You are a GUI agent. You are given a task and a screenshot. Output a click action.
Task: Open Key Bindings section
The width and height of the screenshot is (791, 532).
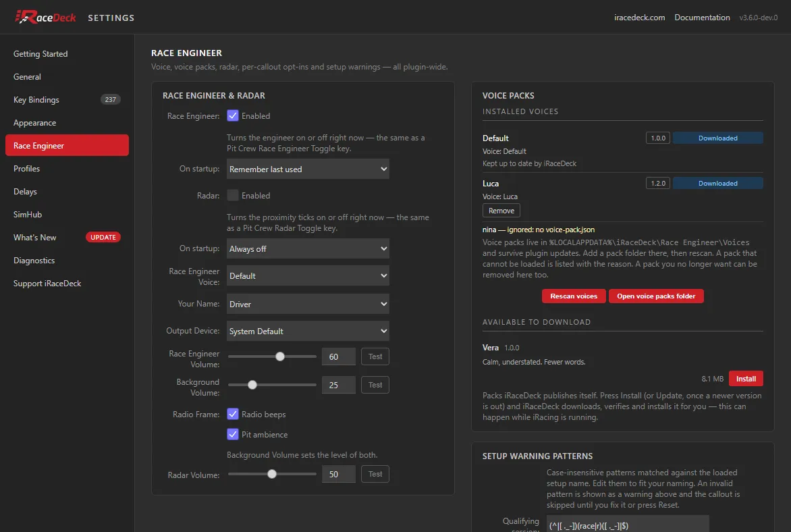67,99
